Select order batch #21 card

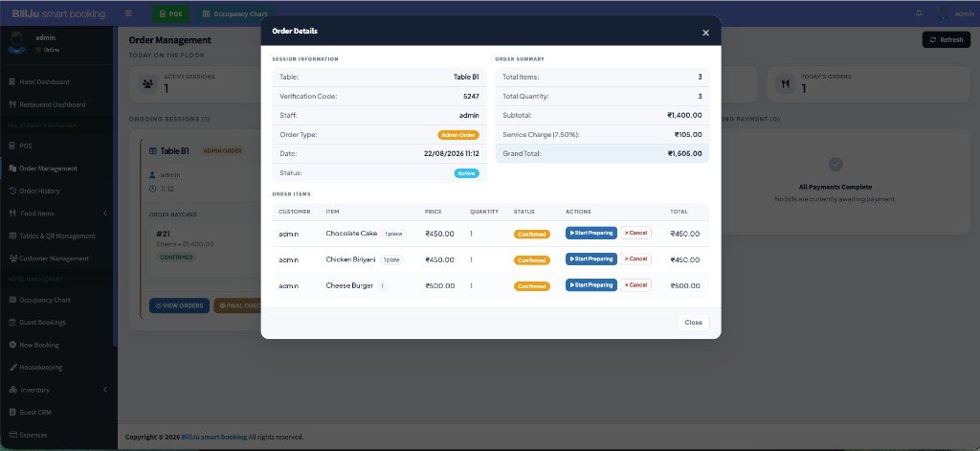205,250
